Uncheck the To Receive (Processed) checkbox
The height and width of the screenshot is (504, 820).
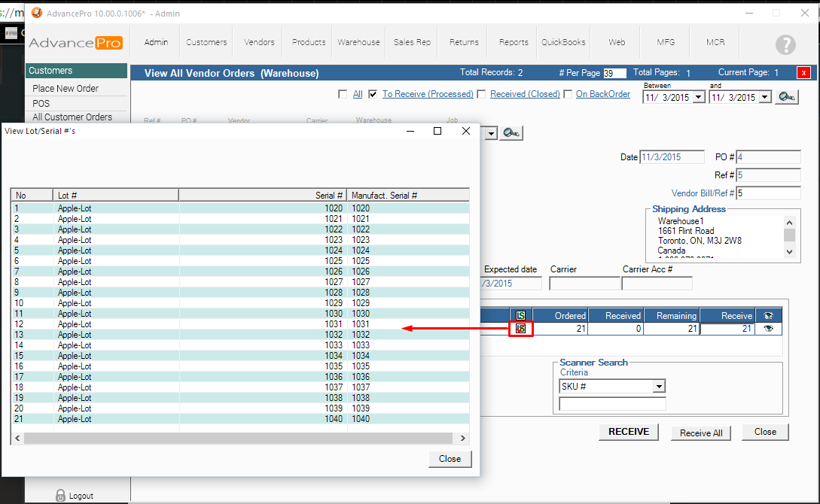(x=372, y=94)
